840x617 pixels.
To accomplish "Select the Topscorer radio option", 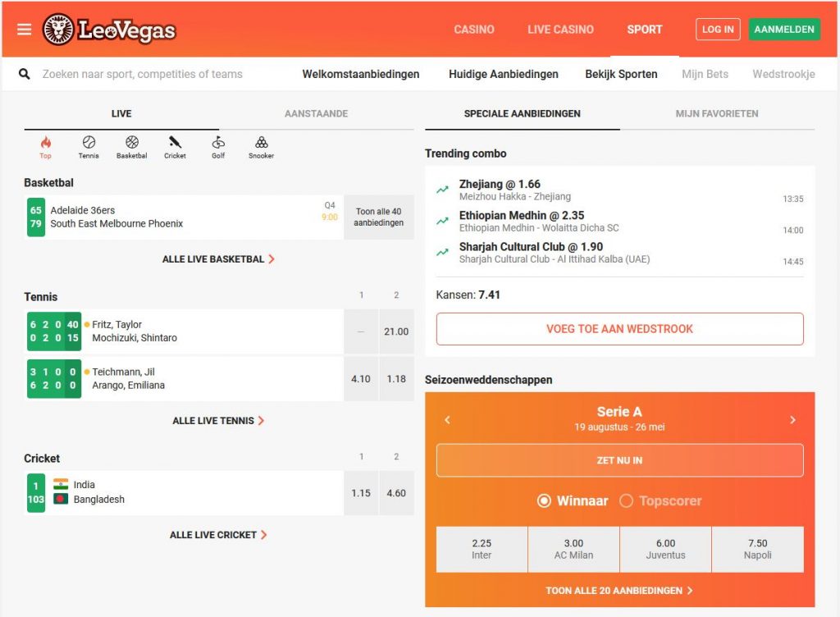I will [660, 500].
